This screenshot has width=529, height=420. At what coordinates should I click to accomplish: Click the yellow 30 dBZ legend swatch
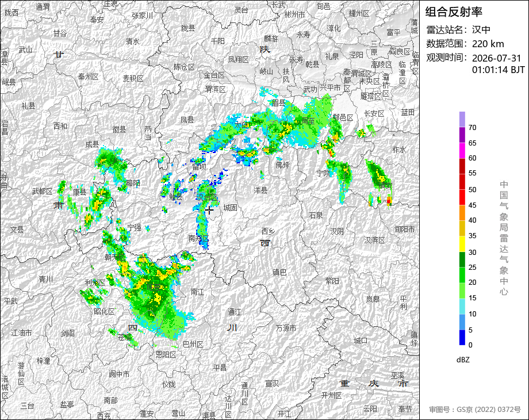462,244
